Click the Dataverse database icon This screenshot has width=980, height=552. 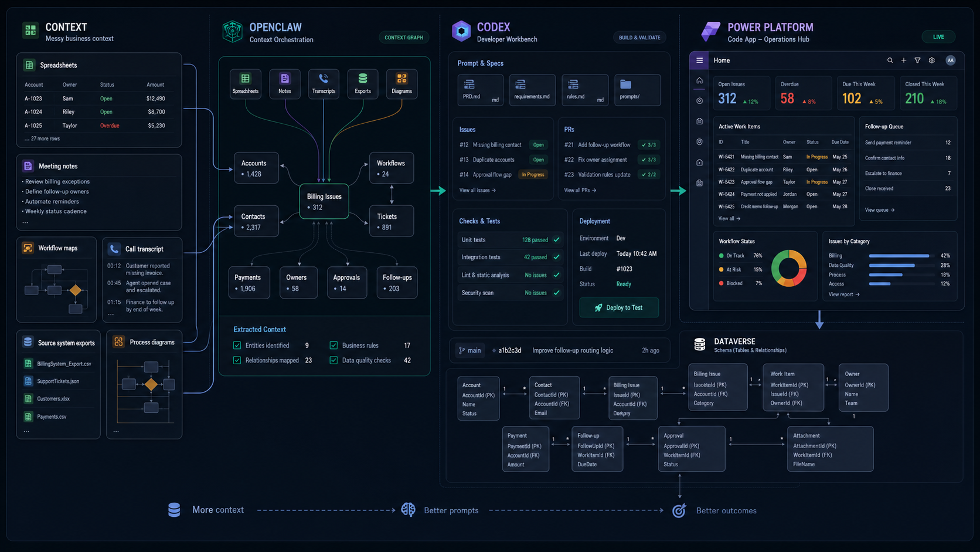click(x=699, y=344)
